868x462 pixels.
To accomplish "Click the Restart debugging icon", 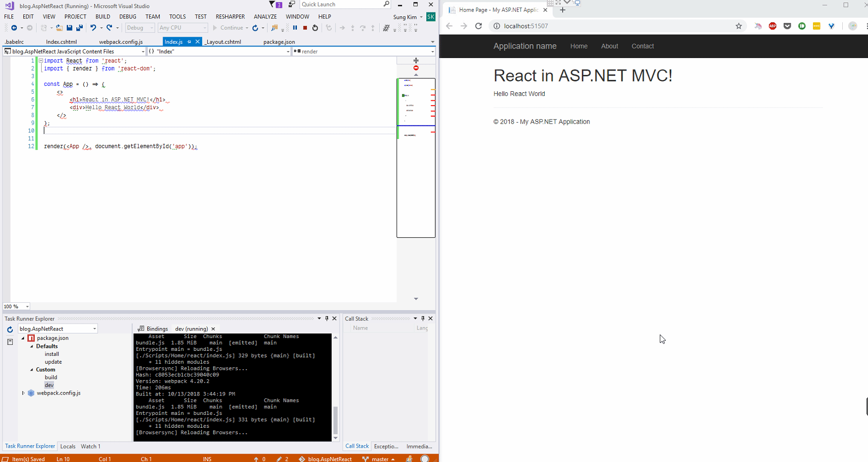I will click(x=315, y=28).
